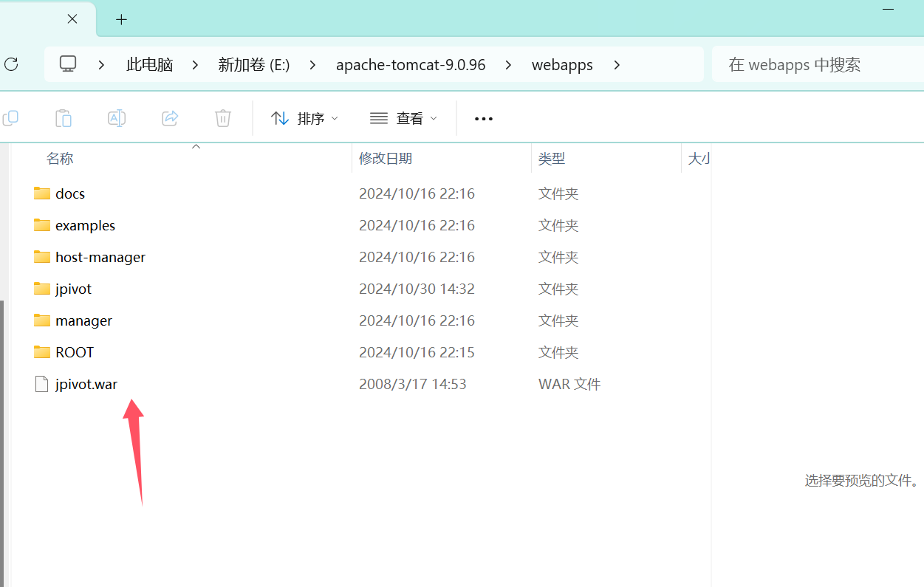Screen dimensions: 924x587
Task: Select the jpivot.war file
Action: point(86,384)
